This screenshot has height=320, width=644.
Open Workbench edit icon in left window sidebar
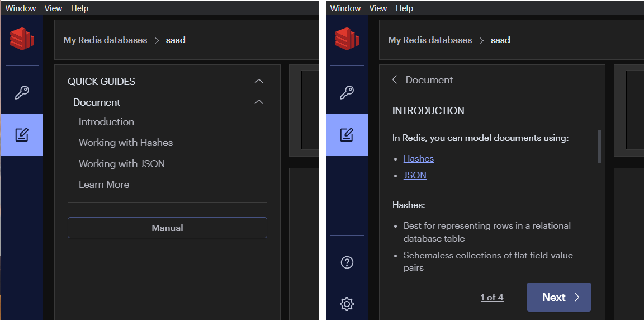[22, 134]
